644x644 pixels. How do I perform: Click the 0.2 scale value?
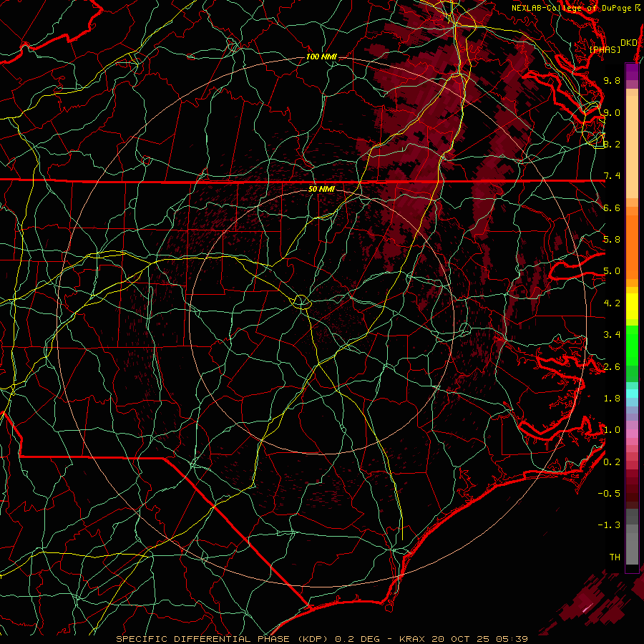click(612, 462)
